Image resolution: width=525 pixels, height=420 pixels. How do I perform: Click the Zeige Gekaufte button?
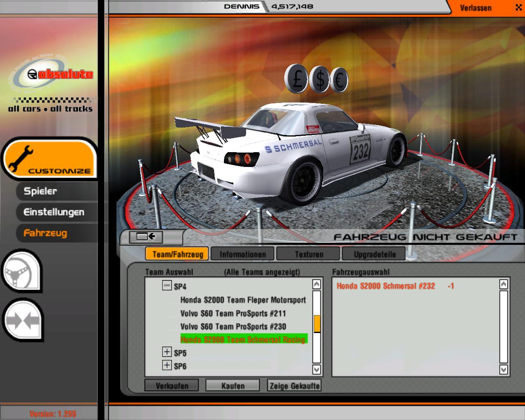tap(294, 386)
